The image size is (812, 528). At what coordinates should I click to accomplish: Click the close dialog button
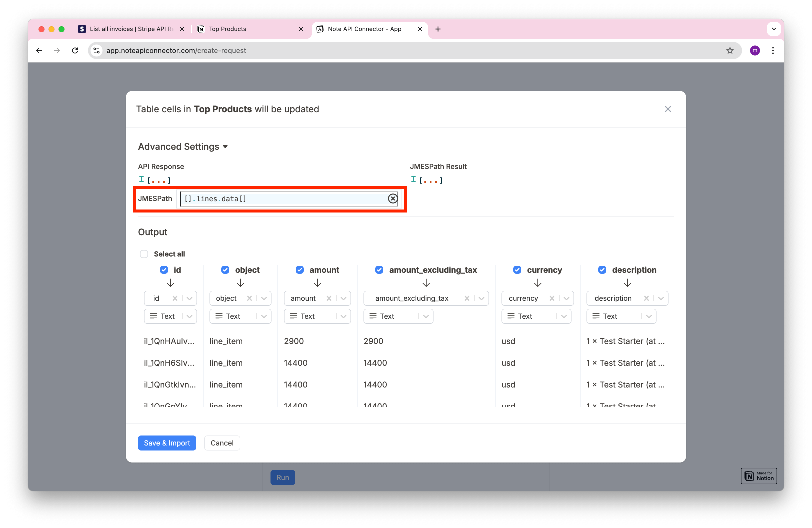[x=667, y=109]
